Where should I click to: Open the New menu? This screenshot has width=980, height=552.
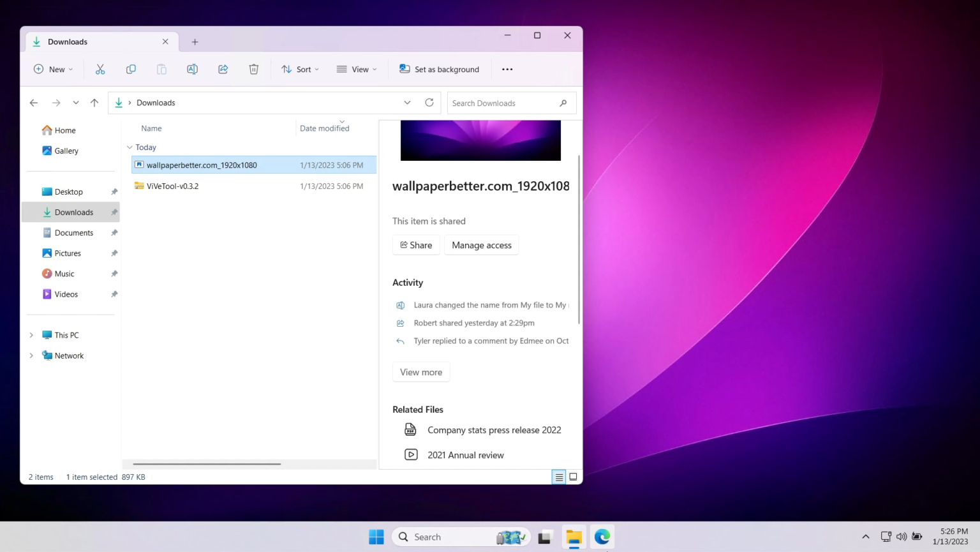(53, 69)
